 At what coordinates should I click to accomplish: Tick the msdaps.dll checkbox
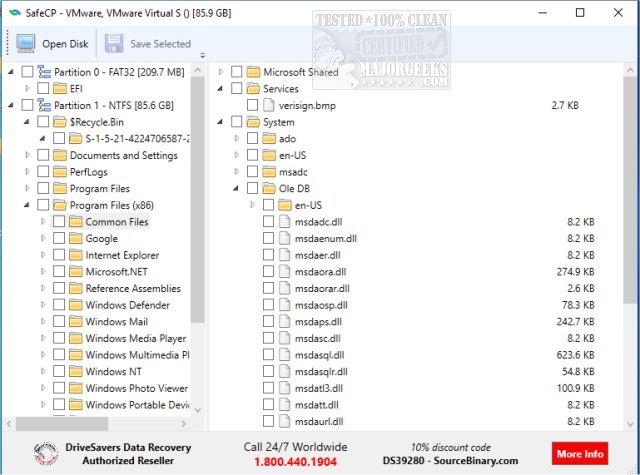pos(268,322)
